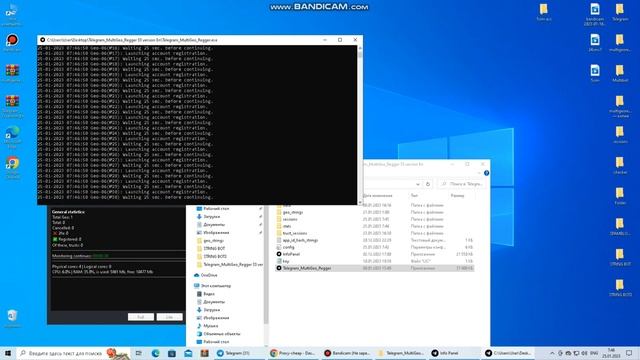Open the checker desktop folder
Image resolution: width=640 pixels, height=360 pixels.
tap(620, 165)
